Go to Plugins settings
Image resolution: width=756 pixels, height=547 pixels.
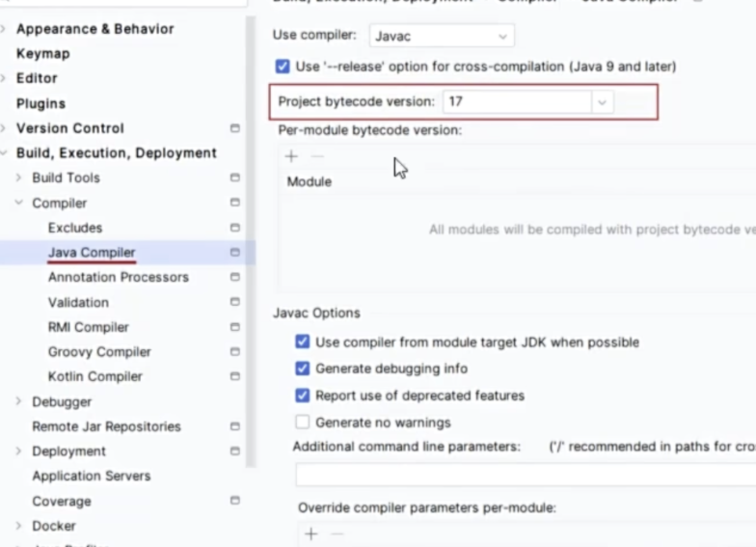pos(40,103)
